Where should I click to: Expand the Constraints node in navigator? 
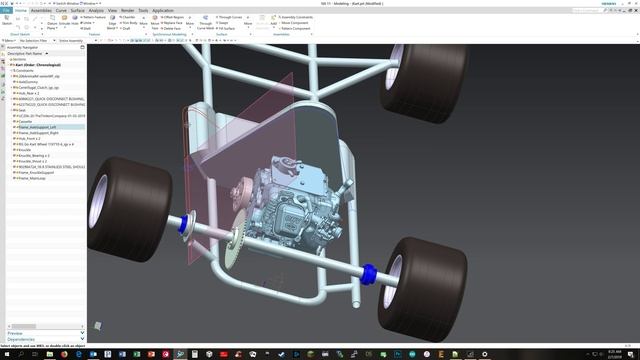click(11, 71)
